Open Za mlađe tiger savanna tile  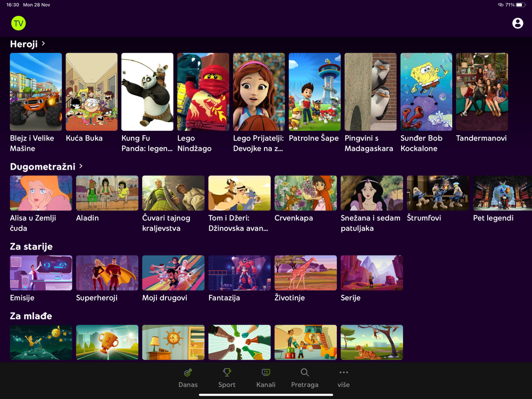(x=372, y=342)
